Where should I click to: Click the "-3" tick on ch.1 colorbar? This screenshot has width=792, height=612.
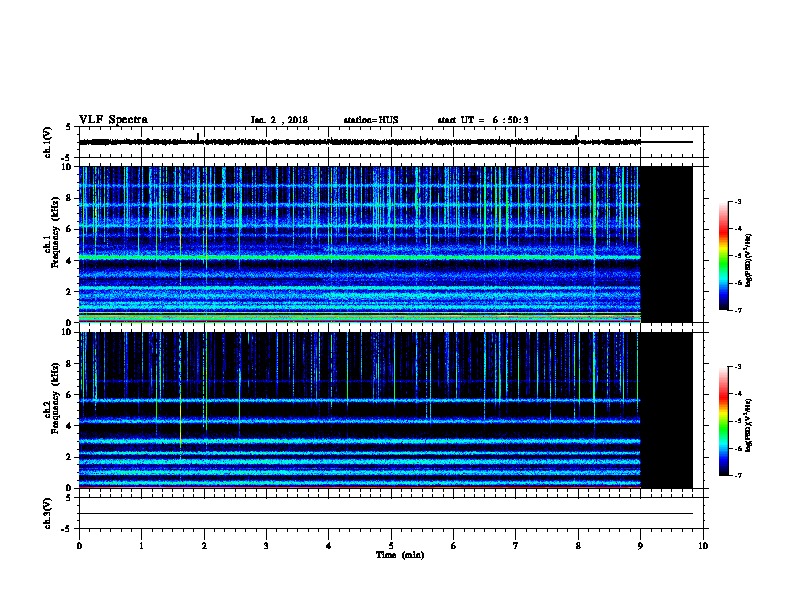point(738,202)
